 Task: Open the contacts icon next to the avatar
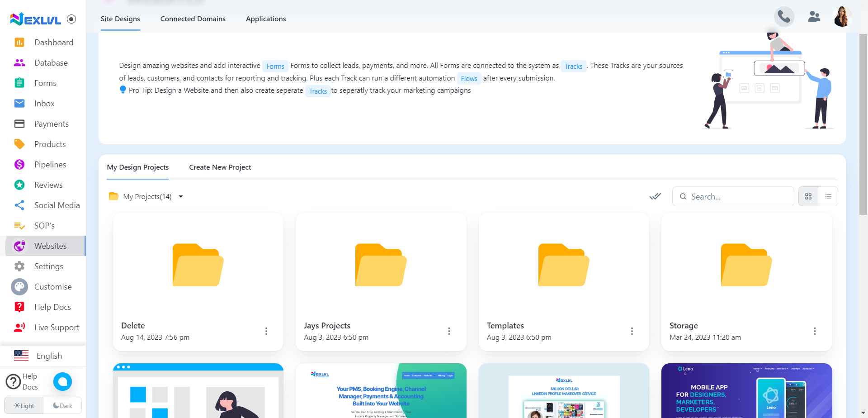coord(814,16)
